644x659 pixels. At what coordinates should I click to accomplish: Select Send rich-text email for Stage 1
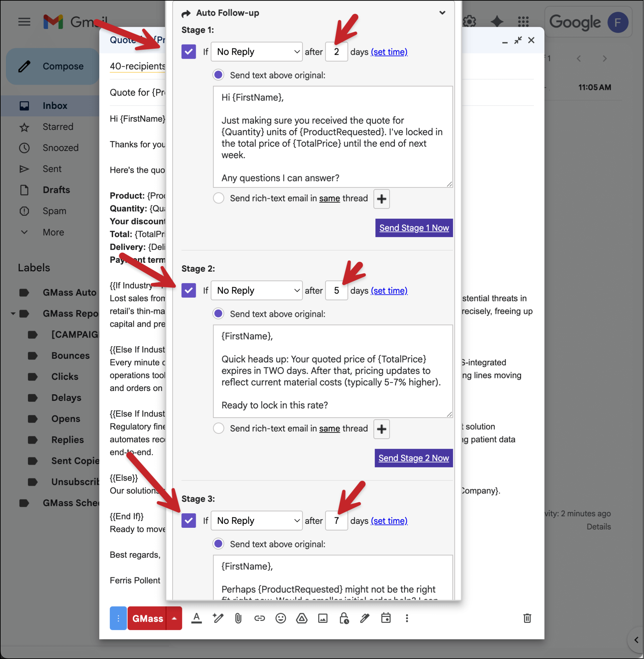219,198
